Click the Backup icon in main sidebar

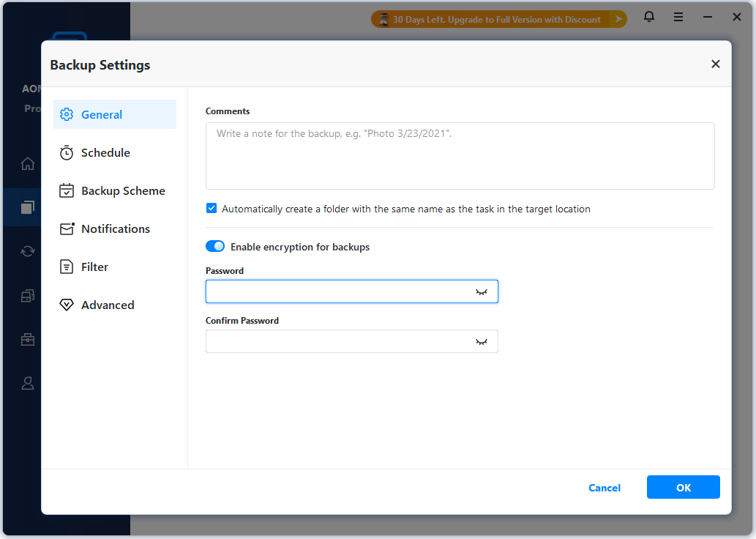[x=28, y=207]
